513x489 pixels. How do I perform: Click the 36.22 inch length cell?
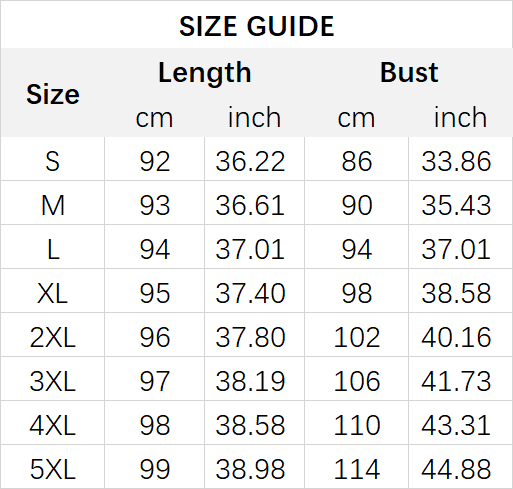click(250, 161)
